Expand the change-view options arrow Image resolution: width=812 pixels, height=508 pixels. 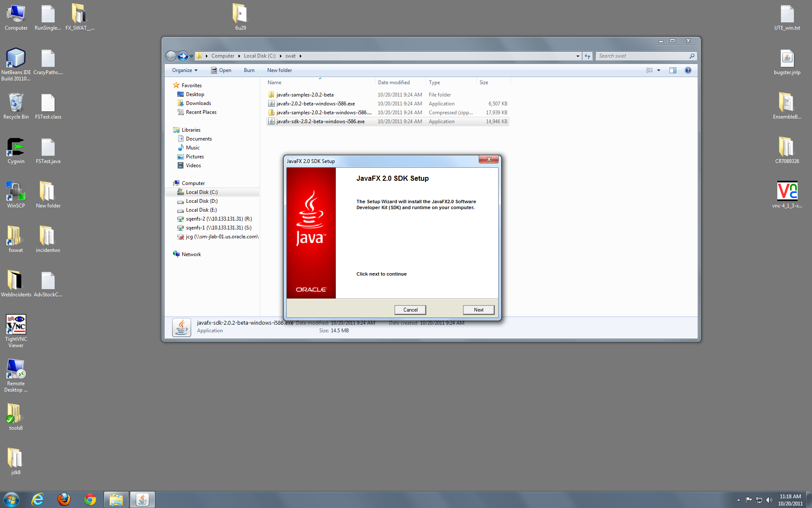[658, 70]
